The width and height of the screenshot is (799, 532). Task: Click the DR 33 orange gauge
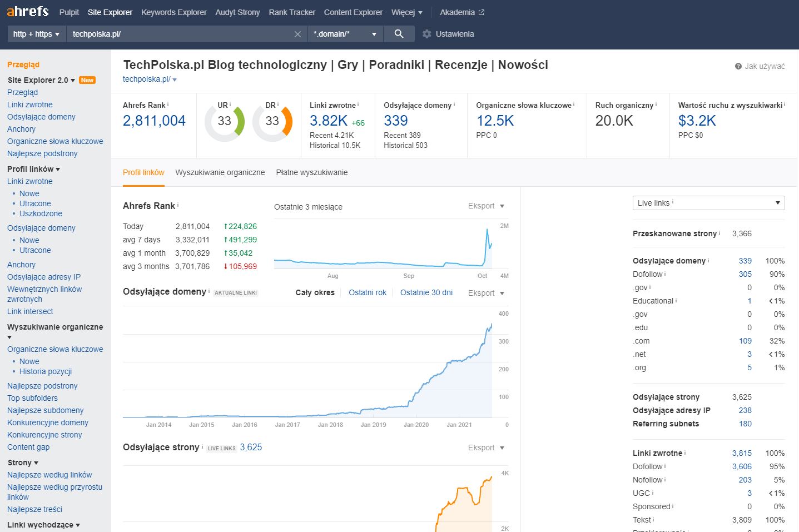pyautogui.click(x=272, y=121)
